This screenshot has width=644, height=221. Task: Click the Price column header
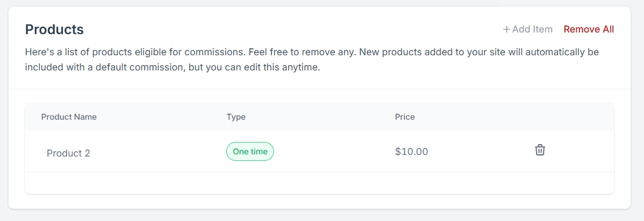[405, 117]
